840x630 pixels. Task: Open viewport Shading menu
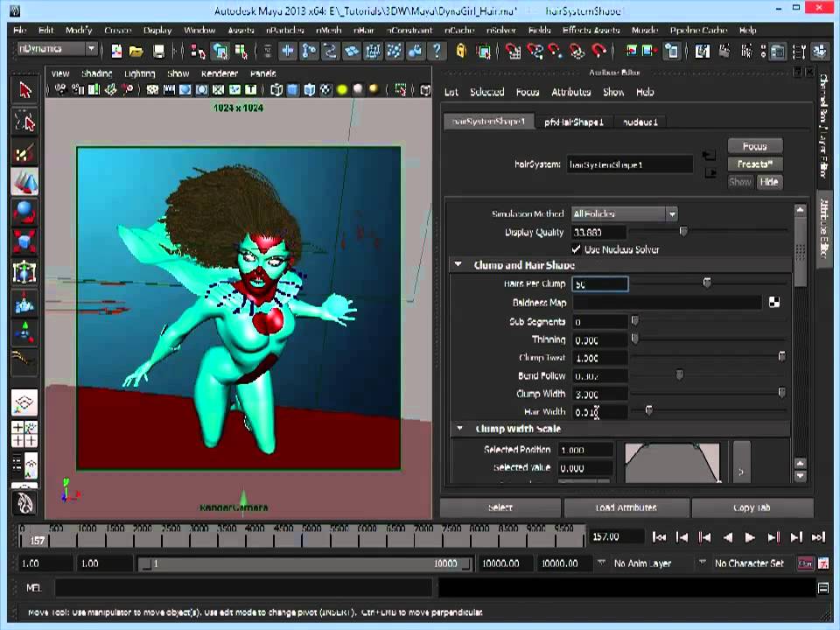click(96, 73)
